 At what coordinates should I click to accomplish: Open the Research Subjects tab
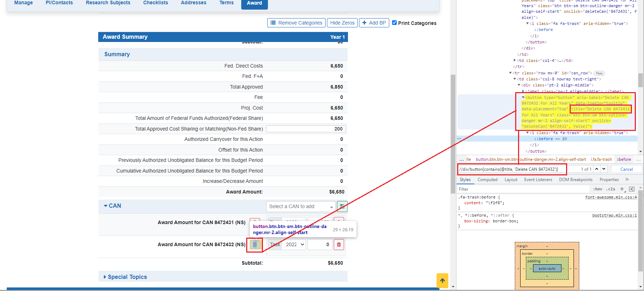coord(108,3)
